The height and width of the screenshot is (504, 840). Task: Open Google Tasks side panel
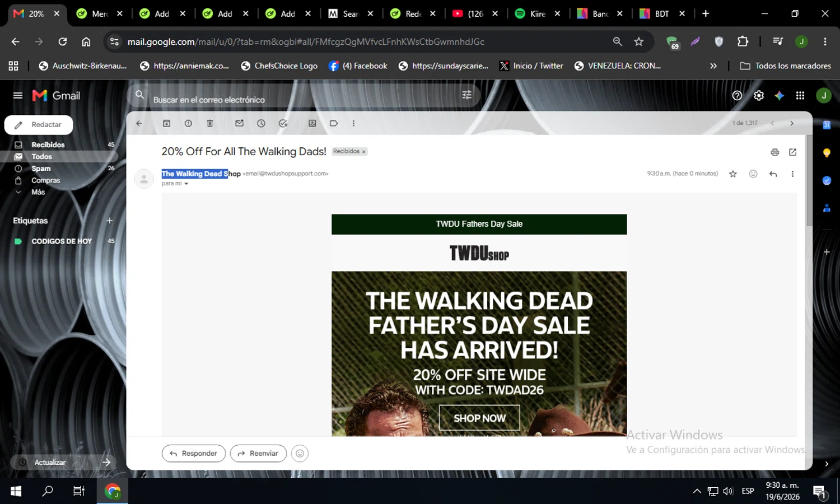827,180
